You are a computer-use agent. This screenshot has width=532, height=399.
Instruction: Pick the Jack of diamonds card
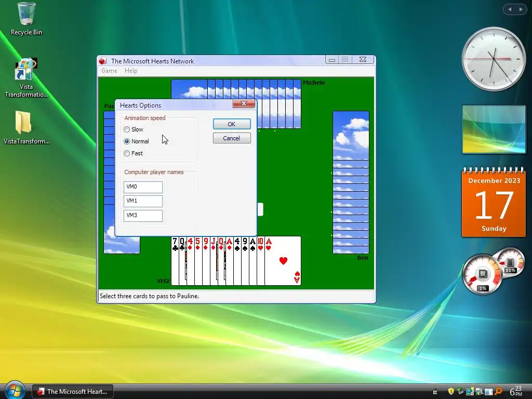coord(214,261)
